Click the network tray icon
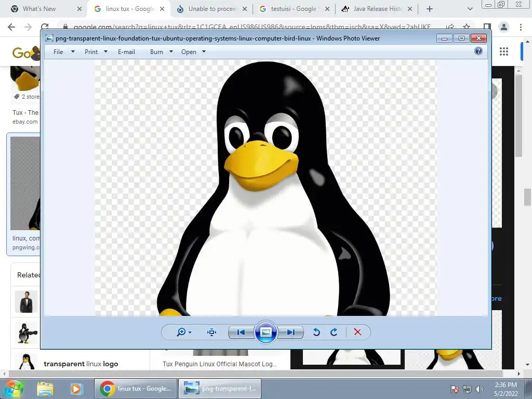The height and width of the screenshot is (399, 532). (467, 389)
